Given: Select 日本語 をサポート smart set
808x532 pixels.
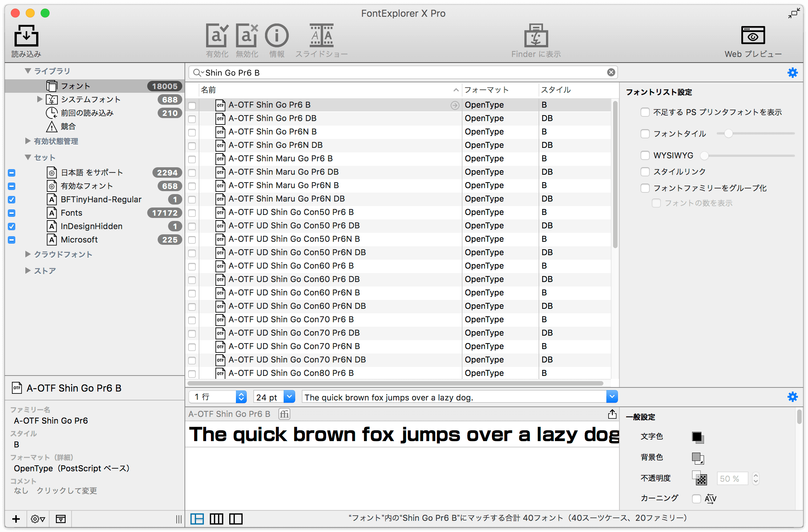Looking at the screenshot, I should (x=95, y=172).
